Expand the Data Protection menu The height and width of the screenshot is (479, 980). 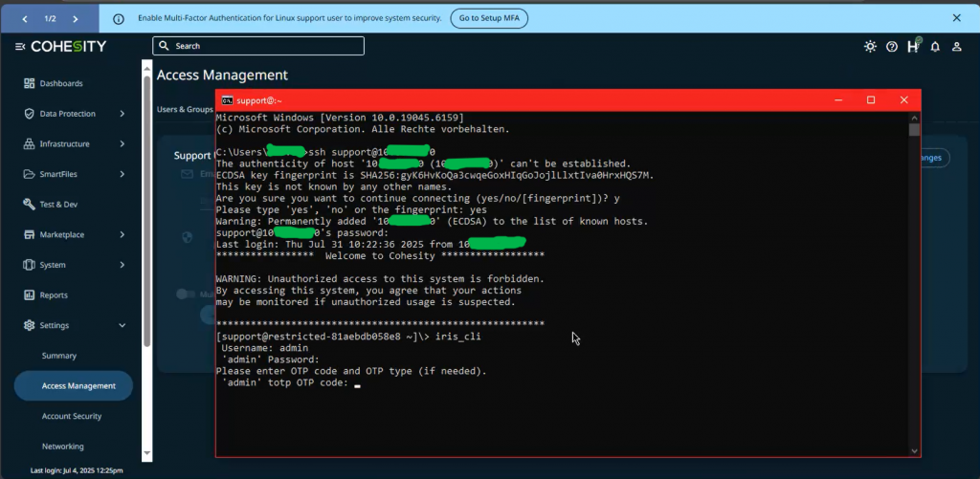coord(122,114)
